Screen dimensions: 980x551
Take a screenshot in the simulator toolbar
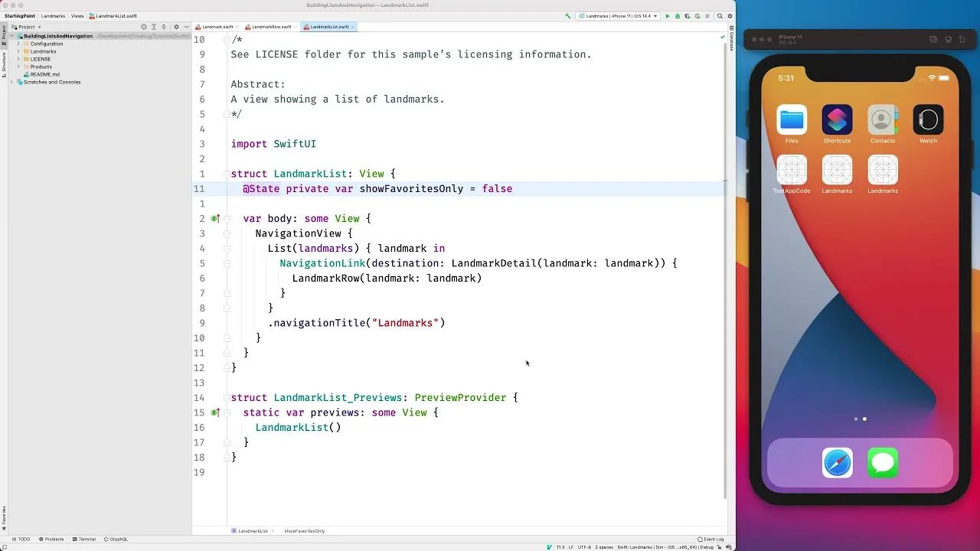point(933,40)
